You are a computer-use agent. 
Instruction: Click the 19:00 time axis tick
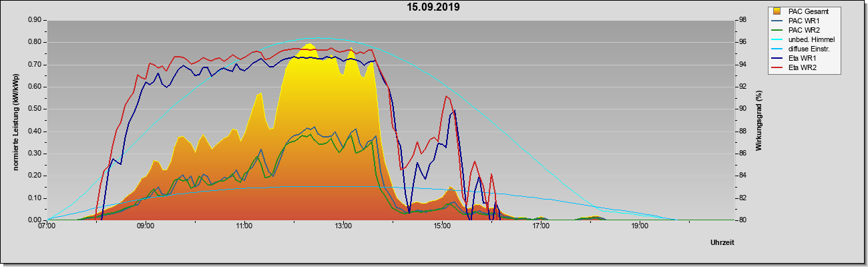(x=640, y=227)
